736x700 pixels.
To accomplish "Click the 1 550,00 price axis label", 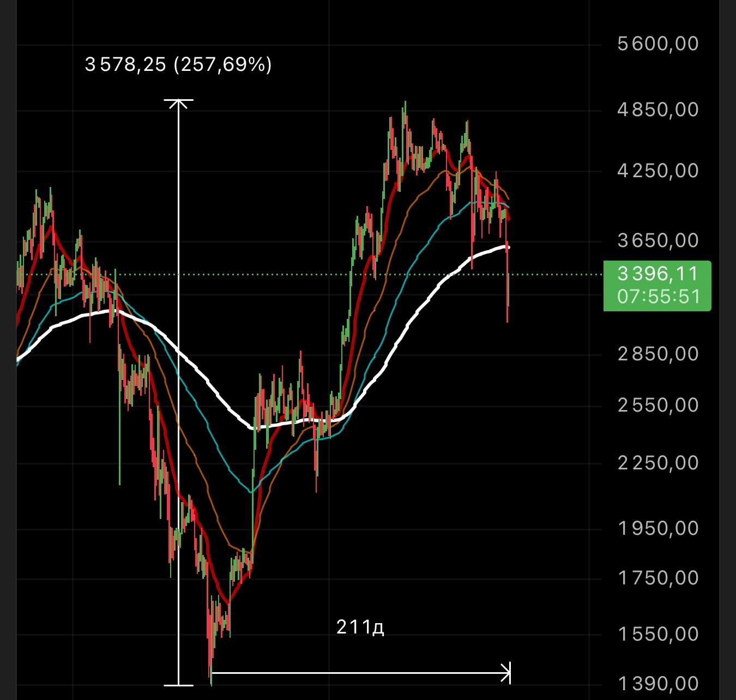I will (657, 635).
